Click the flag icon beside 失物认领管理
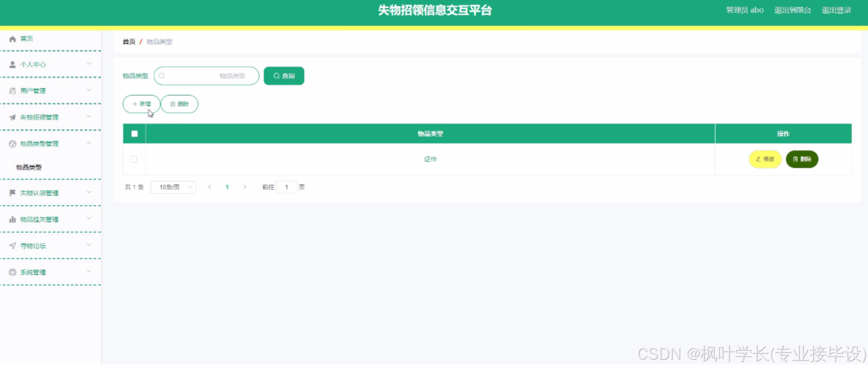 (x=13, y=193)
